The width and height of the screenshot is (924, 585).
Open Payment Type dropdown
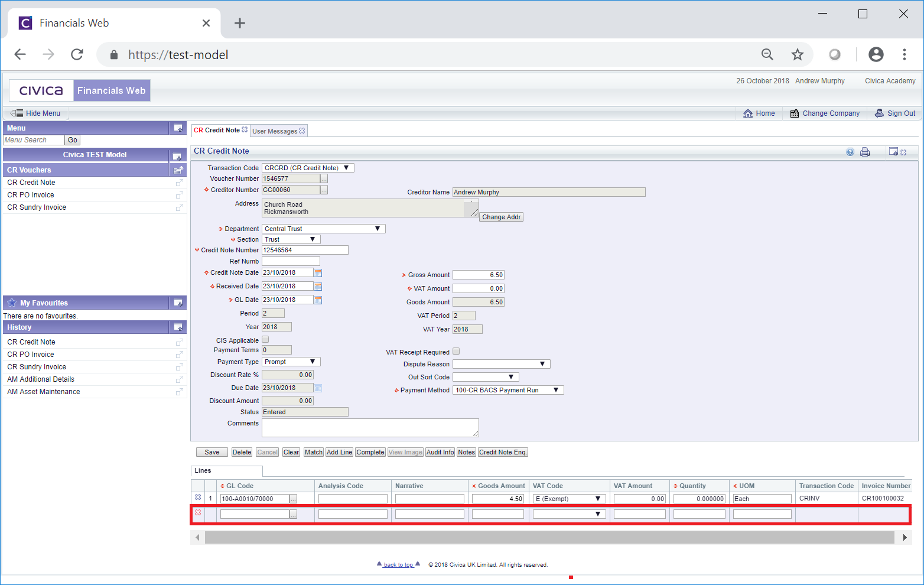(x=291, y=362)
